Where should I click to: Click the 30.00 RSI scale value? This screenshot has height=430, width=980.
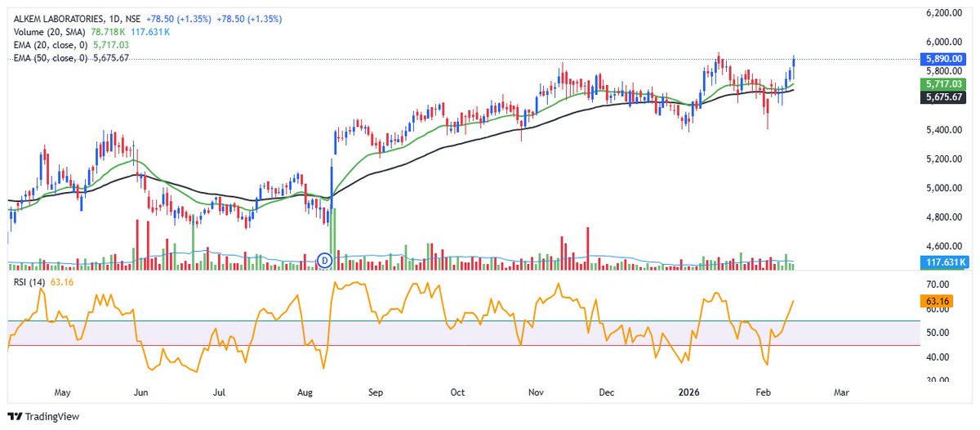pos(936,380)
